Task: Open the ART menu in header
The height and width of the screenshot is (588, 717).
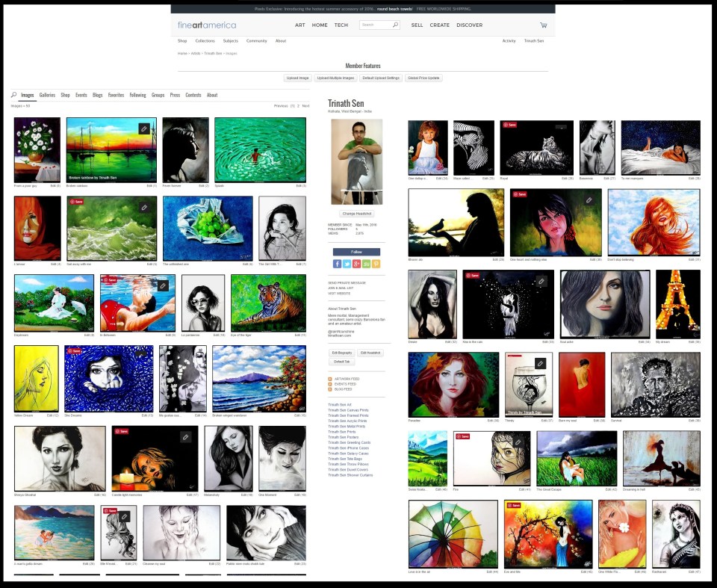Action: click(299, 25)
